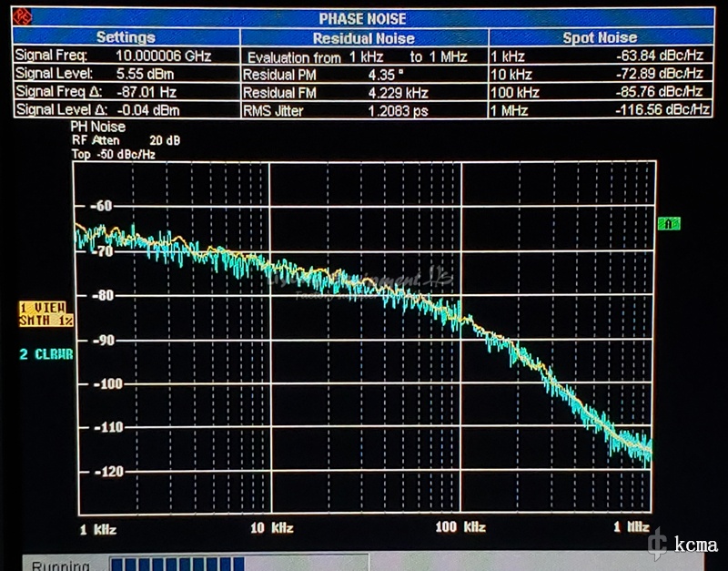This screenshot has height=571, width=728.
Task: Select the evaluation start 1 kHz field
Action: [x=367, y=56]
